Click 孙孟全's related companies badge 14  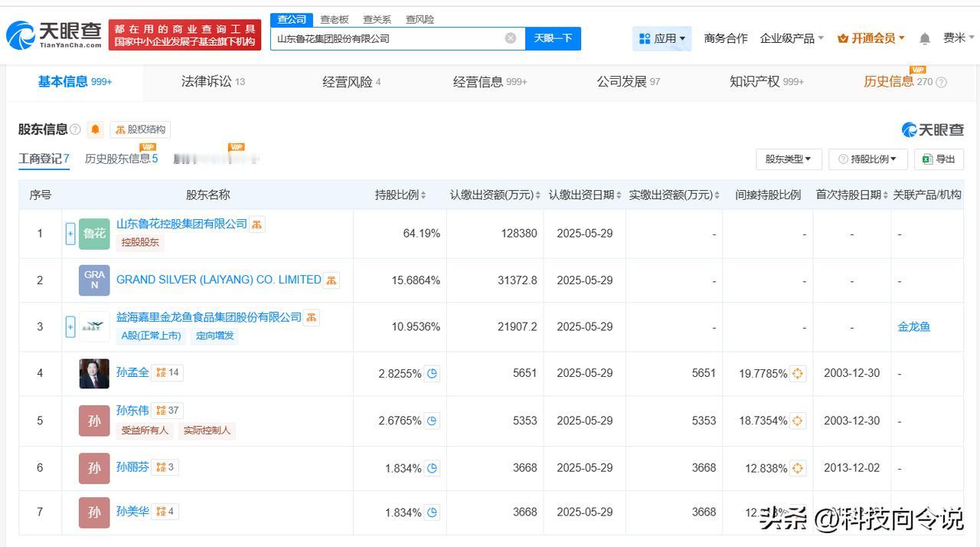167,372
